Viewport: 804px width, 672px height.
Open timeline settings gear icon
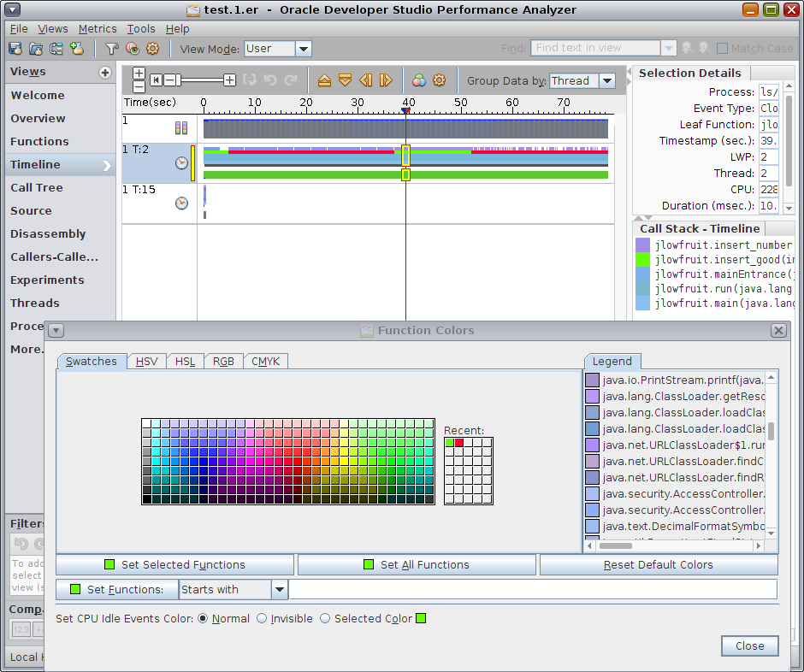tap(440, 80)
